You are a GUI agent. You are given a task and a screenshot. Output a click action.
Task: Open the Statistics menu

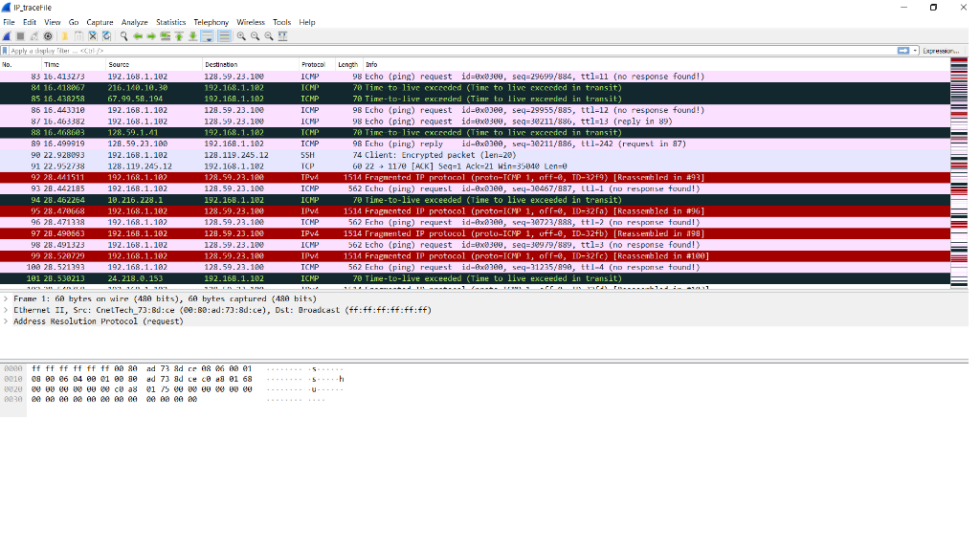click(x=171, y=22)
